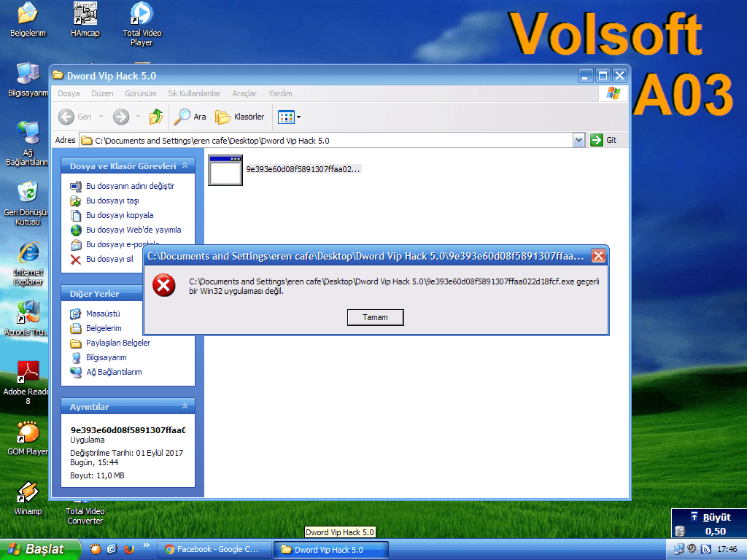747x560 pixels.
Task: Open the Geri history dropdown arrow
Action: 101,117
